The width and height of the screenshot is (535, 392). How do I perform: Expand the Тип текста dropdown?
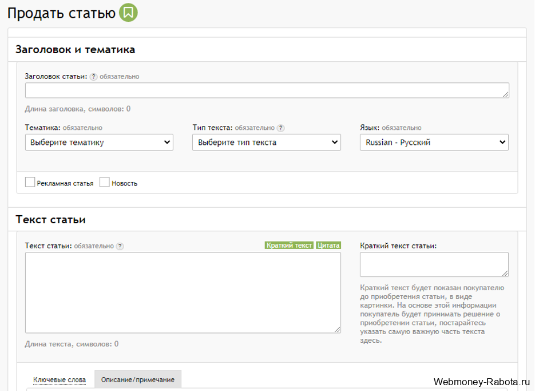click(x=266, y=142)
